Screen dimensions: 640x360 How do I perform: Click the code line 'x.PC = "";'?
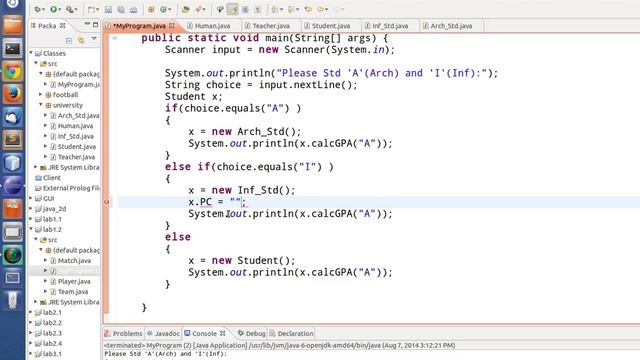(x=217, y=202)
